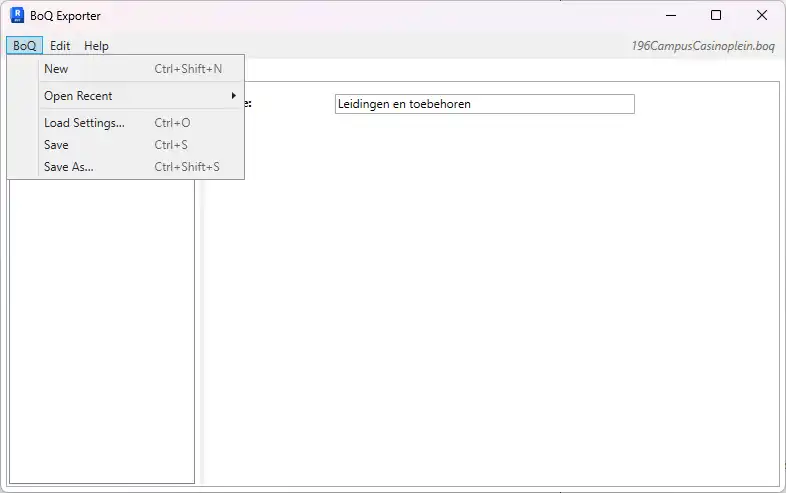The width and height of the screenshot is (786, 493).
Task: Close the BoQ Exporter window
Action: click(762, 15)
